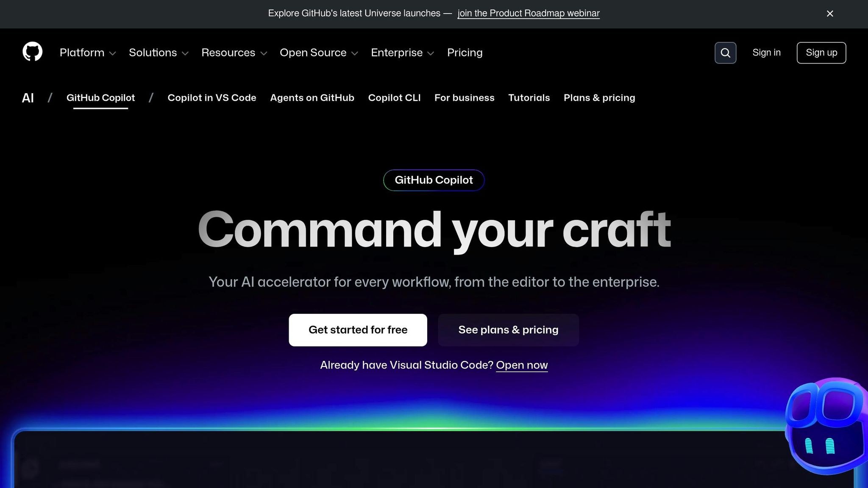
Task: Dismiss the Universe launches announcement banner
Action: pyautogui.click(x=829, y=14)
